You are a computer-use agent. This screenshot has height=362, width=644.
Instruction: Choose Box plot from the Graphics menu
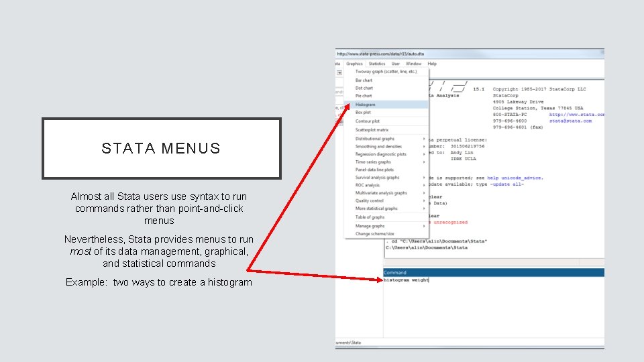point(386,113)
